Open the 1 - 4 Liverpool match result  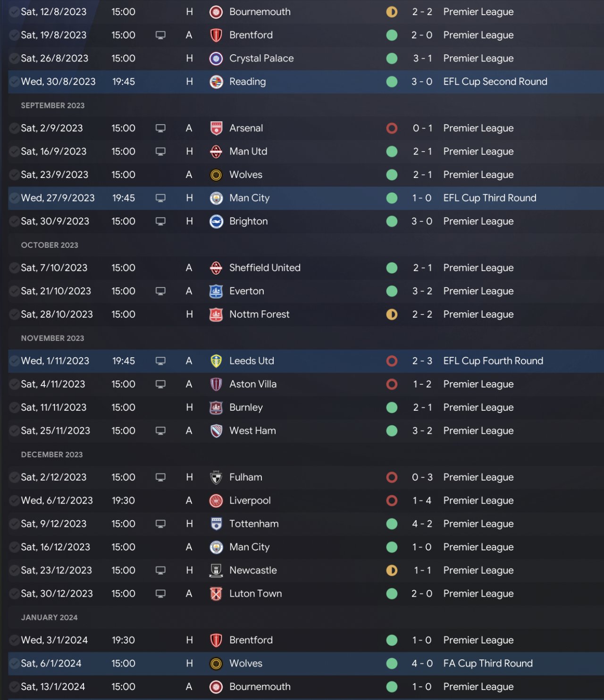pos(422,501)
